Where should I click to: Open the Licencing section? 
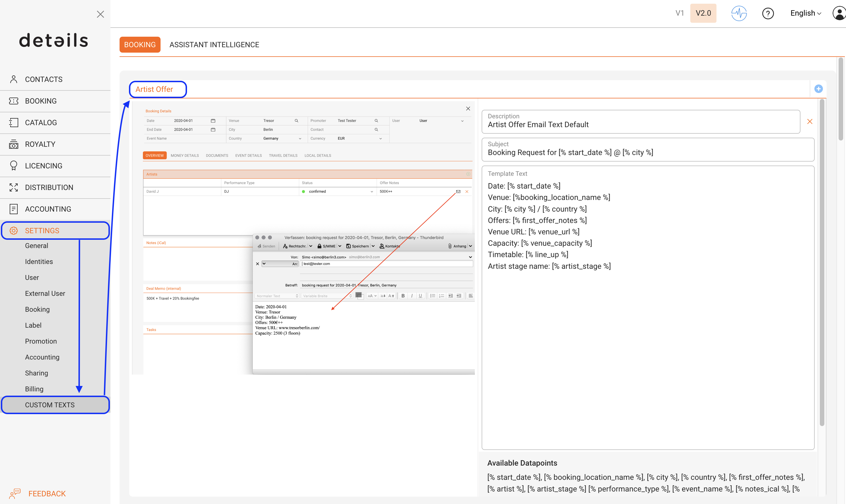55,166
